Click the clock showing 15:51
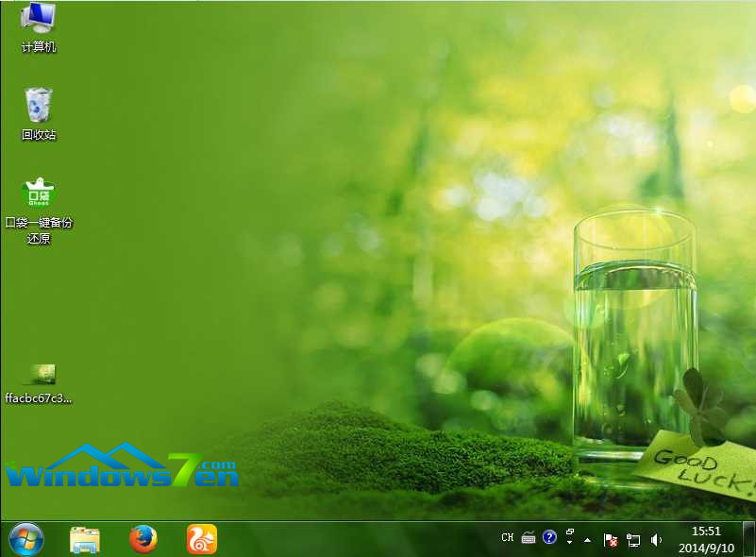Image resolution: width=756 pixels, height=557 pixels. (706, 532)
